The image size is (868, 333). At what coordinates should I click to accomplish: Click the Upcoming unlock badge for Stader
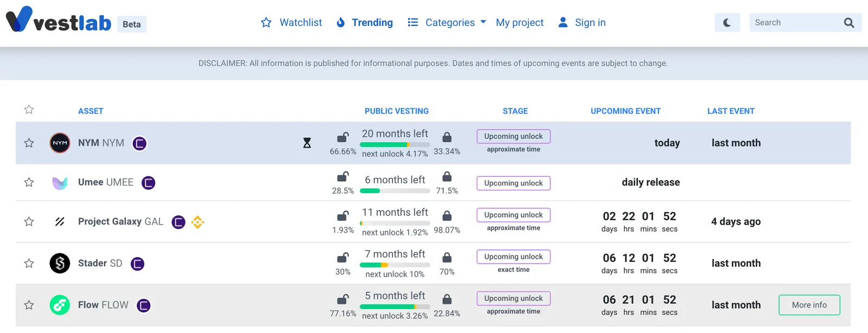click(514, 257)
